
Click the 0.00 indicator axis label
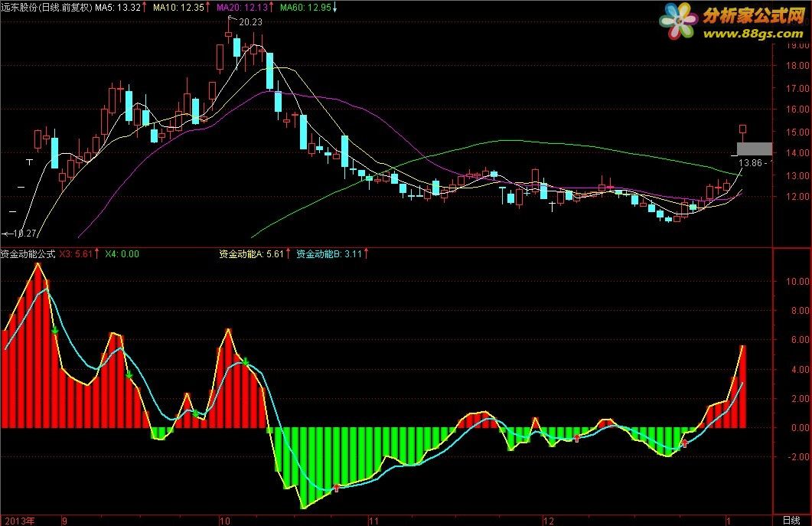click(x=800, y=427)
